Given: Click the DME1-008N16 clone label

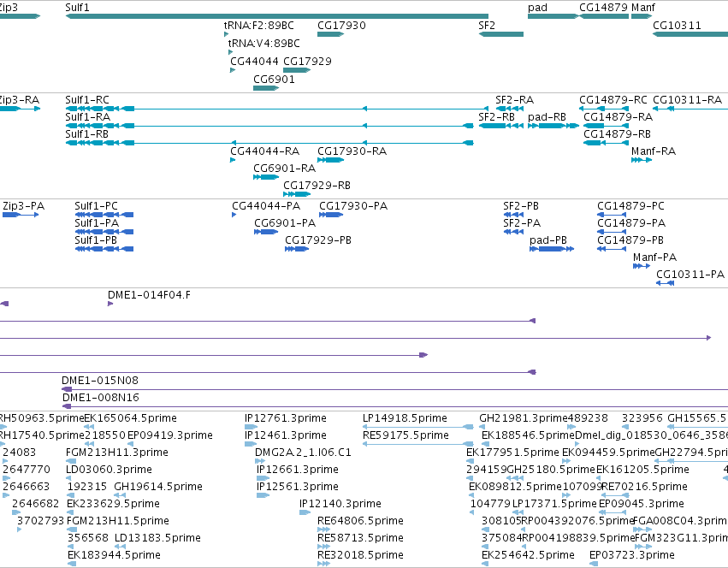Looking at the screenshot, I should click(x=101, y=398).
